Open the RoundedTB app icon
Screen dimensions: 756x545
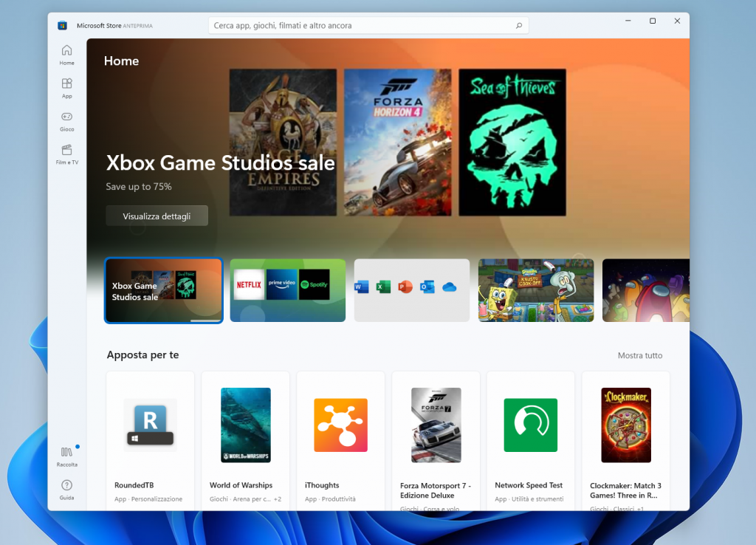151,425
